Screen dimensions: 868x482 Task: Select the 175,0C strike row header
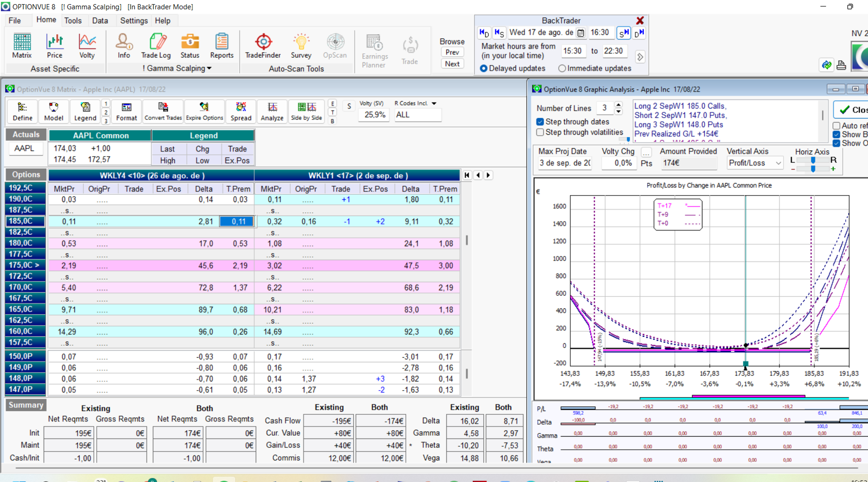[x=26, y=265]
